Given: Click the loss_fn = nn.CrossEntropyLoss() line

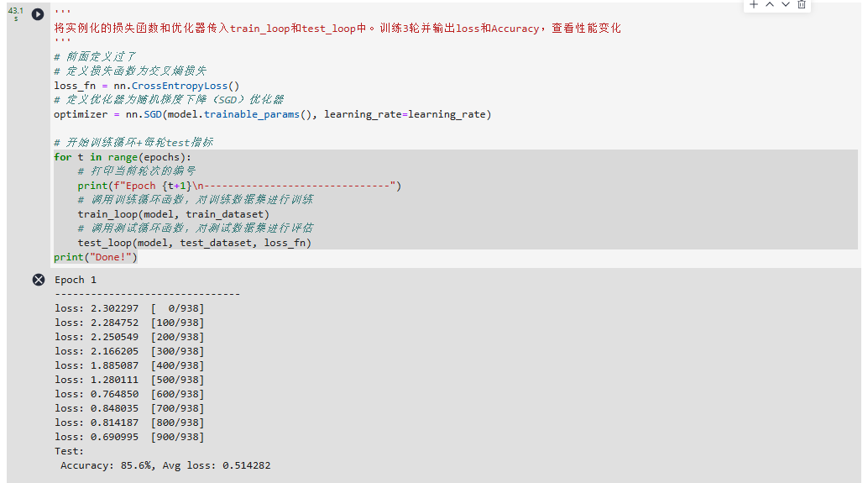Looking at the screenshot, I should pyautogui.click(x=147, y=86).
